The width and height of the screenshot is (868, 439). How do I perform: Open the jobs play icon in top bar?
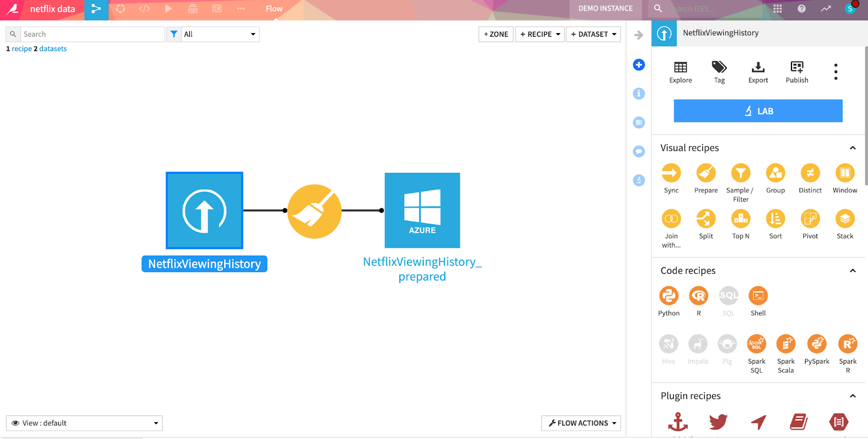[168, 9]
